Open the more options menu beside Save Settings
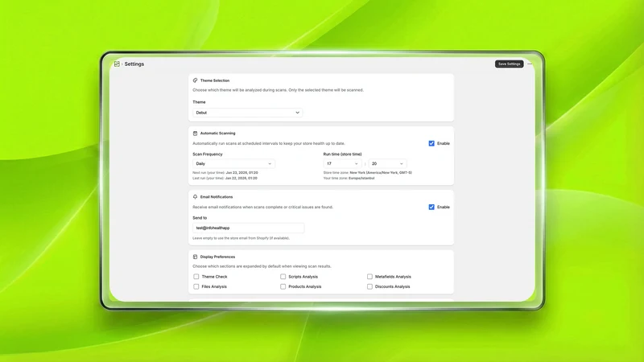This screenshot has width=644, height=362. (x=530, y=64)
